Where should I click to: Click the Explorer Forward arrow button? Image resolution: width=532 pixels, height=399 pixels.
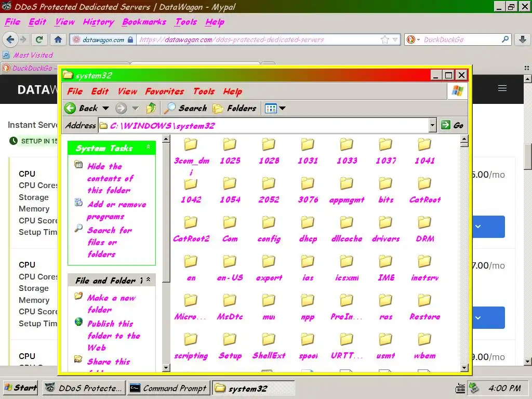click(121, 108)
